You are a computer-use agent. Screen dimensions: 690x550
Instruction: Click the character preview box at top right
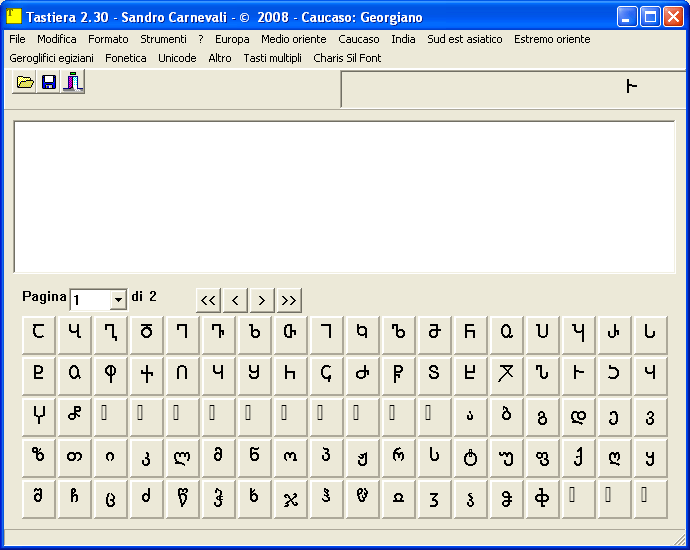point(515,89)
